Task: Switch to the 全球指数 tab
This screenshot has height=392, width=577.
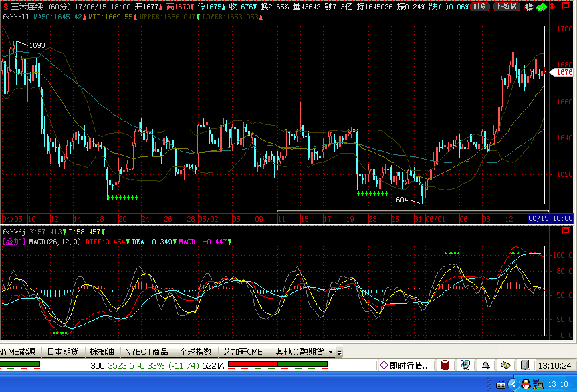Action: 195,351
